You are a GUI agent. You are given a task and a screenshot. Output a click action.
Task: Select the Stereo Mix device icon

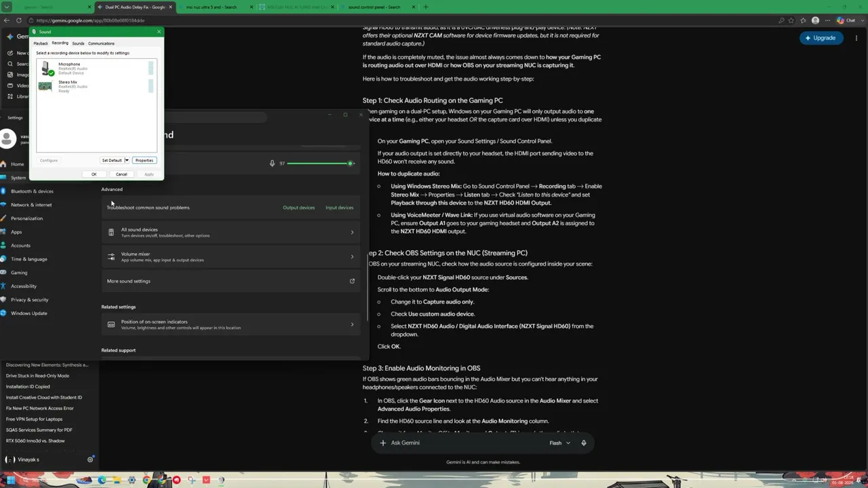pos(45,86)
